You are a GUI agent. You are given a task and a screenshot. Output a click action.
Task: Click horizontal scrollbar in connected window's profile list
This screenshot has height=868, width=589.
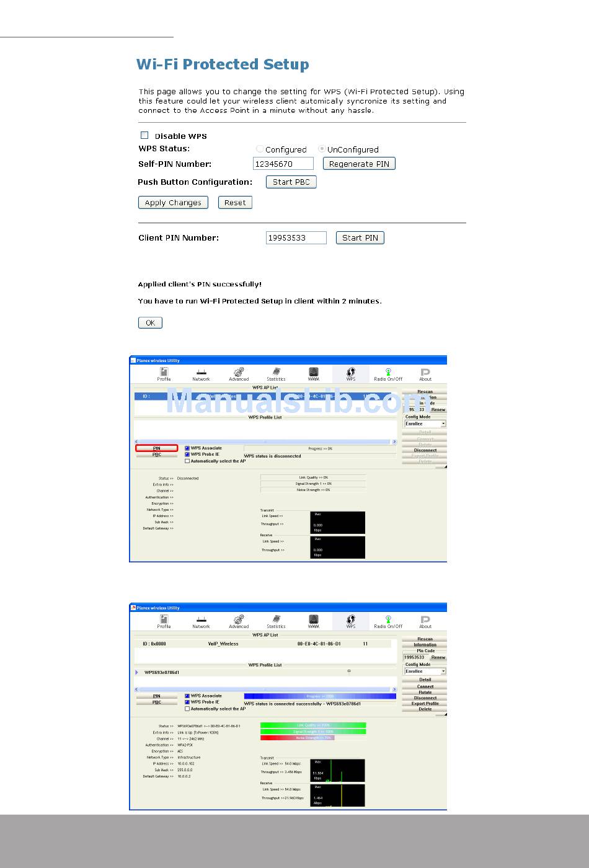(x=265, y=689)
